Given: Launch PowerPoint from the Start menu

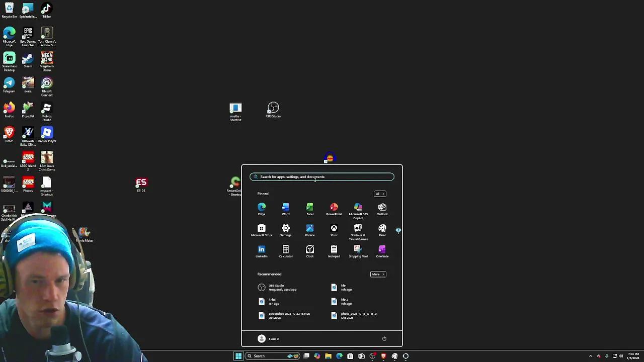Looking at the screenshot, I should pos(334,210).
